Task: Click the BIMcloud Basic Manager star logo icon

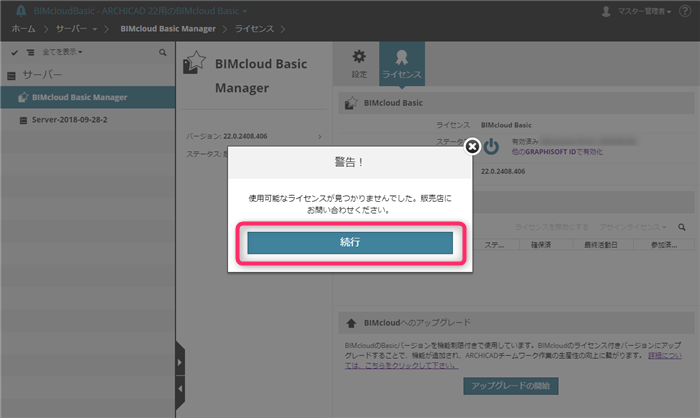Action: (x=194, y=63)
